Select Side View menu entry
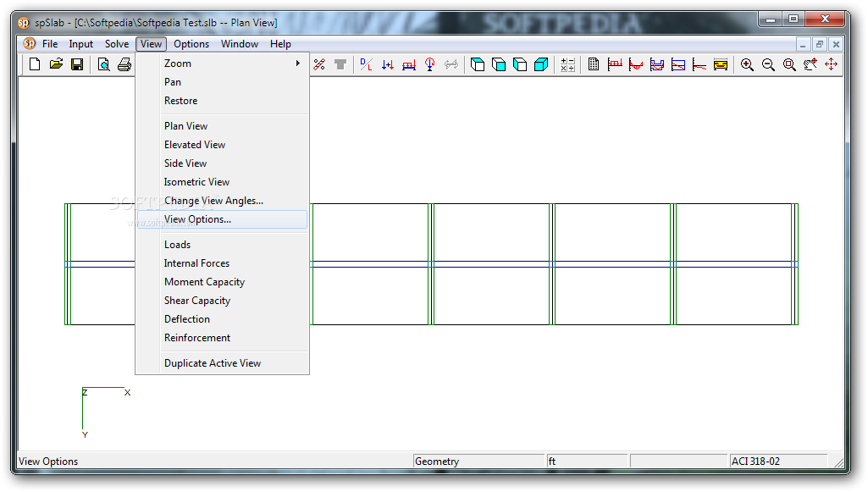The image size is (868, 492). [x=222, y=163]
